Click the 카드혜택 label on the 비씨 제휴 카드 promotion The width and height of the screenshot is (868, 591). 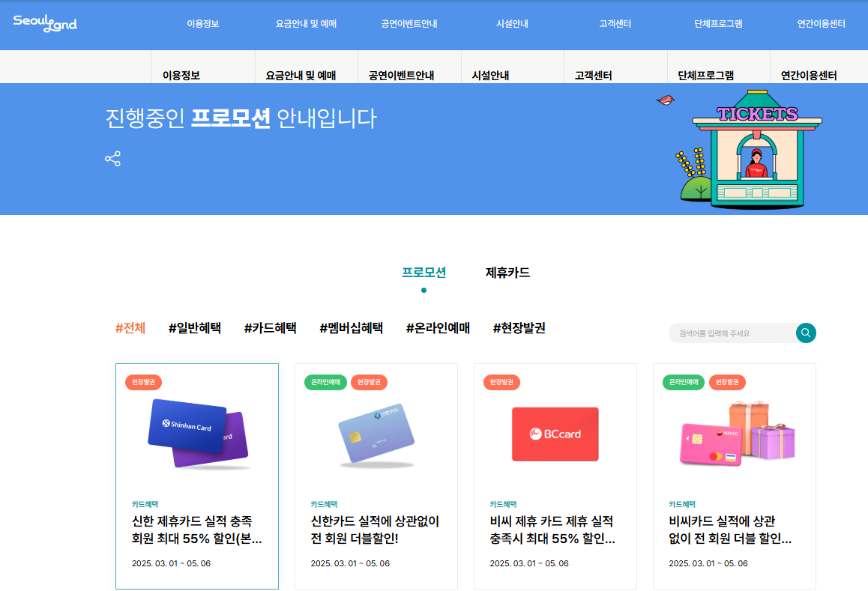tap(503, 504)
